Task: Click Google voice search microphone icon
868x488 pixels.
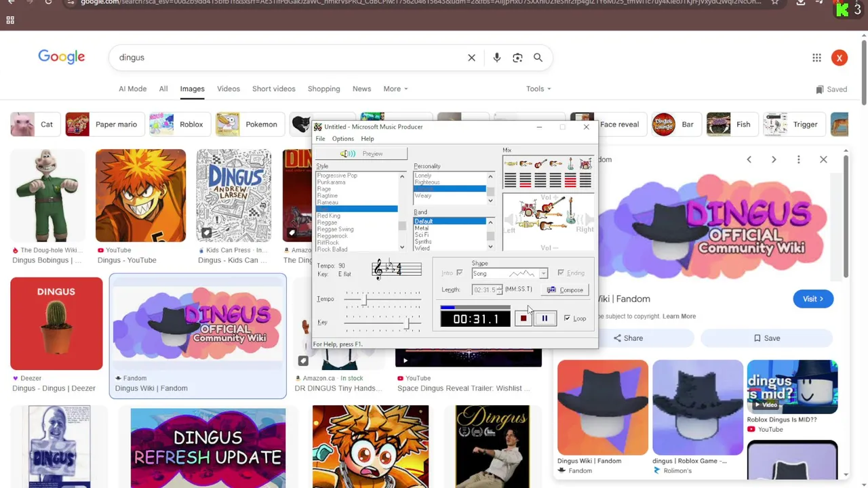Action: click(497, 58)
